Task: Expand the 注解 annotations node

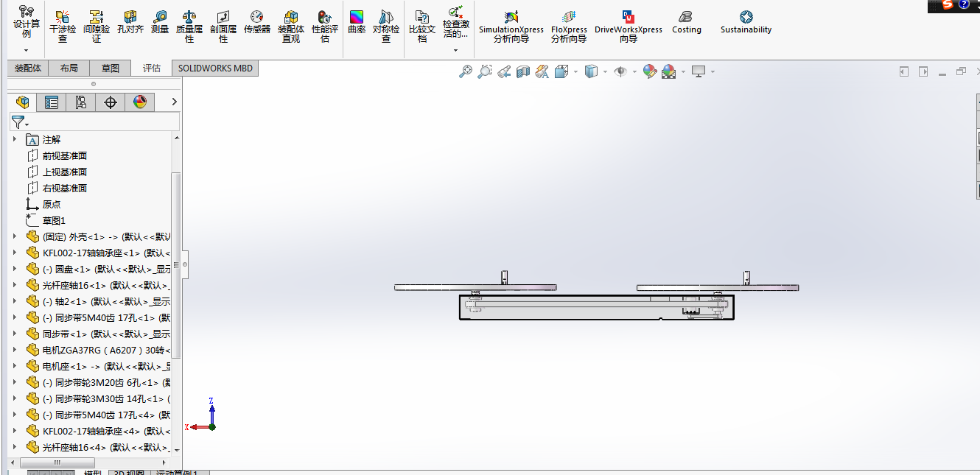Action: pyautogui.click(x=14, y=139)
